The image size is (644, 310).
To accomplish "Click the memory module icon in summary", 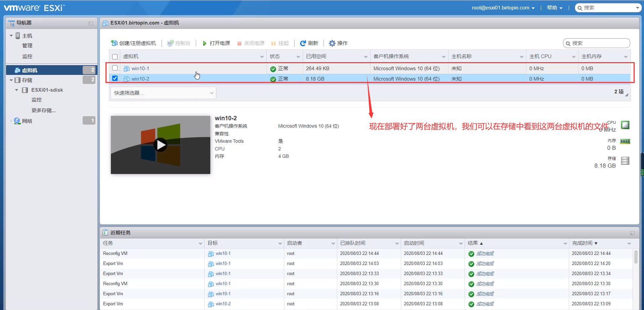I will tap(625, 141).
